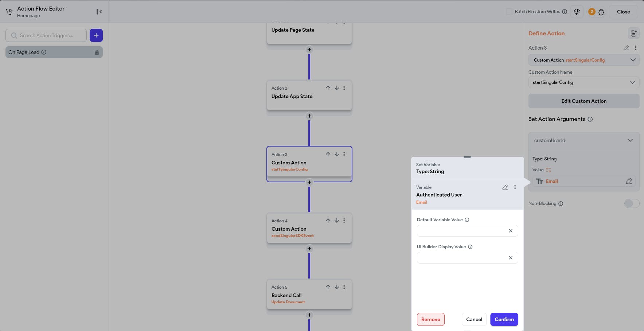This screenshot has height=331, width=644.
Task: Clear the Default Variable Value field
Action: [x=511, y=231]
